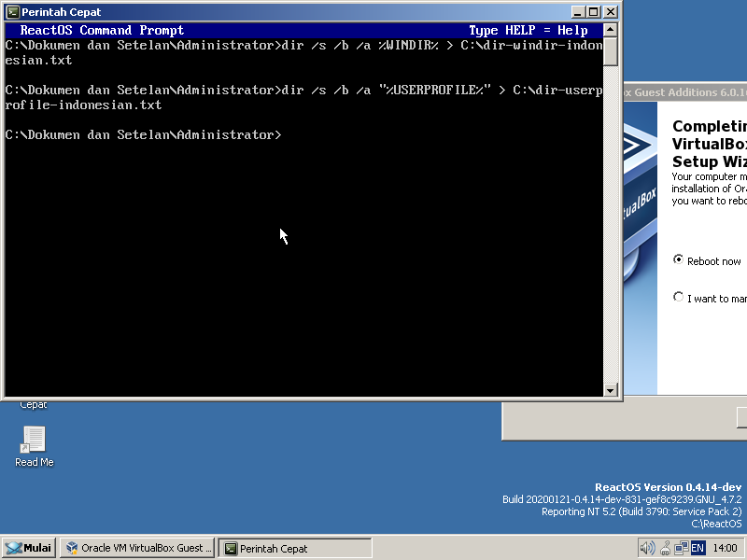
Task: Click the dir %USERPROFILE% command line text
Action: point(304,98)
